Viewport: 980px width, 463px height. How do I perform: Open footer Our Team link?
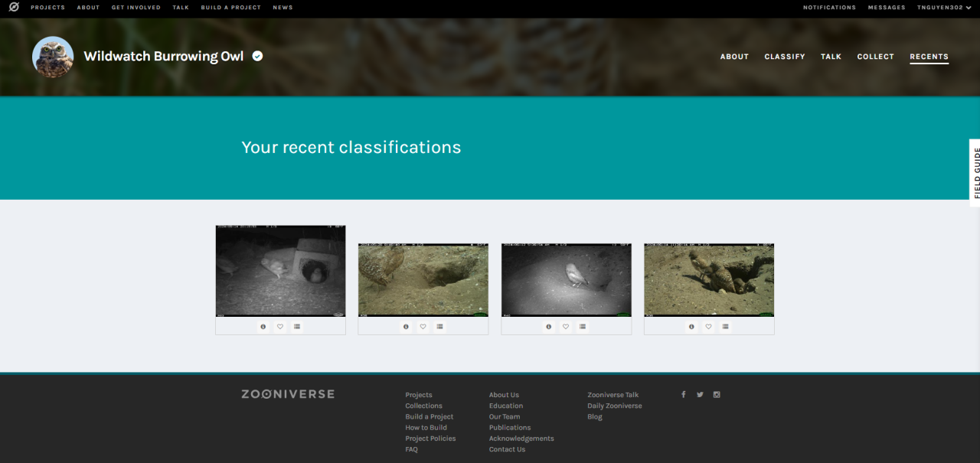tap(505, 416)
